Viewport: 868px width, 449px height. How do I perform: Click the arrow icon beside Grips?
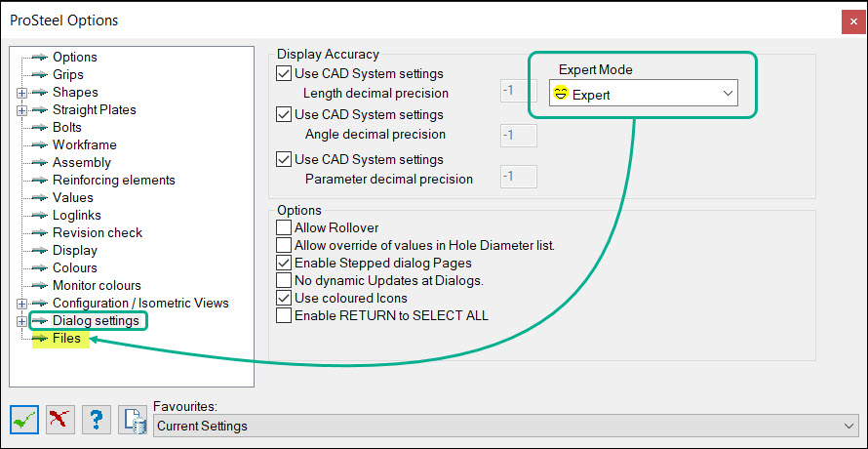click(40, 75)
